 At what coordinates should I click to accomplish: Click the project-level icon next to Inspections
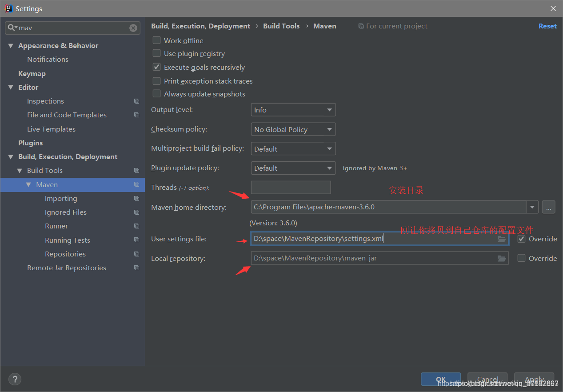click(136, 101)
